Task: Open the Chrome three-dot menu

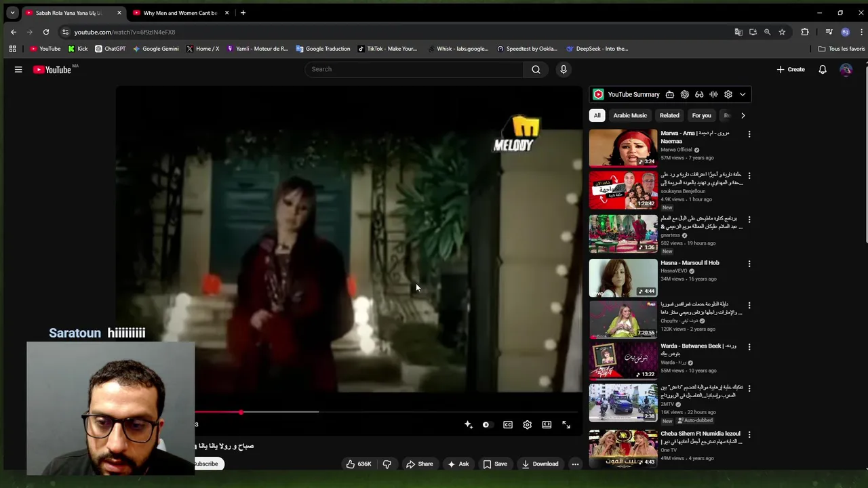Action: coord(861,32)
